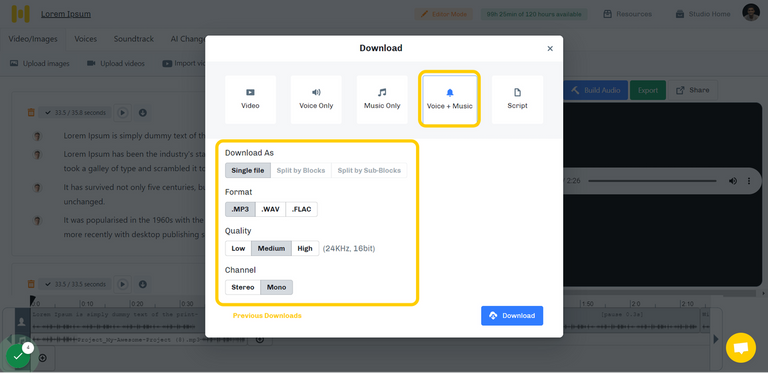Click the 0:10 timeline ruler mark

click(x=87, y=303)
